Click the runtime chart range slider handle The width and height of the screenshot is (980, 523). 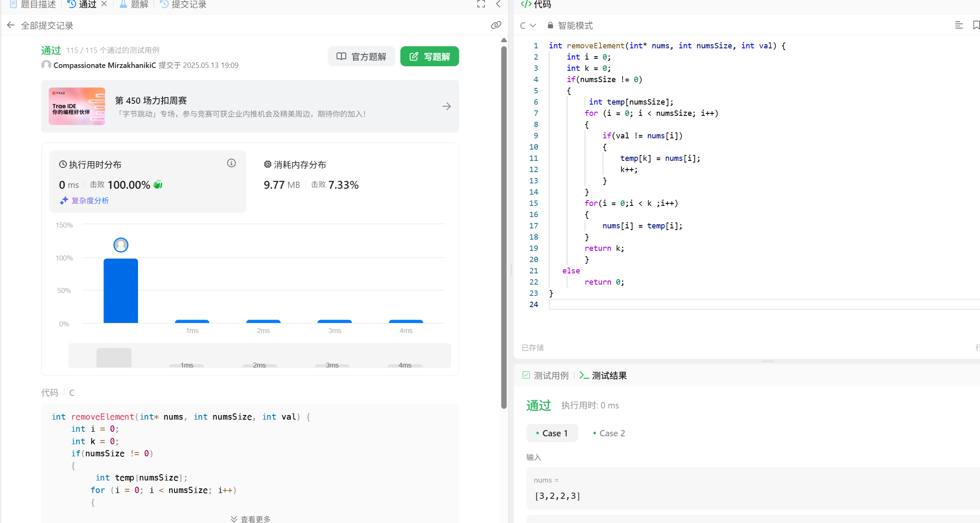pyautogui.click(x=114, y=358)
